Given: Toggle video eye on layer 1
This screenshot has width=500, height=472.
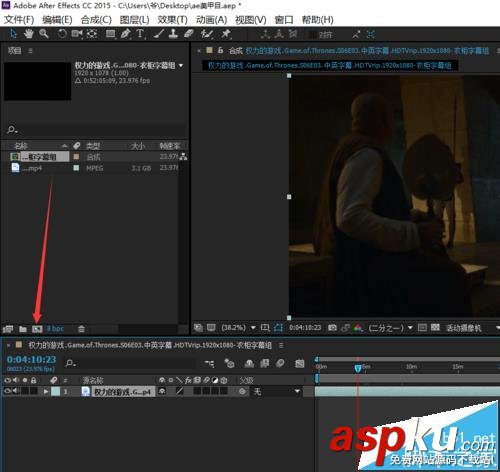Looking at the screenshot, I should point(7,391).
